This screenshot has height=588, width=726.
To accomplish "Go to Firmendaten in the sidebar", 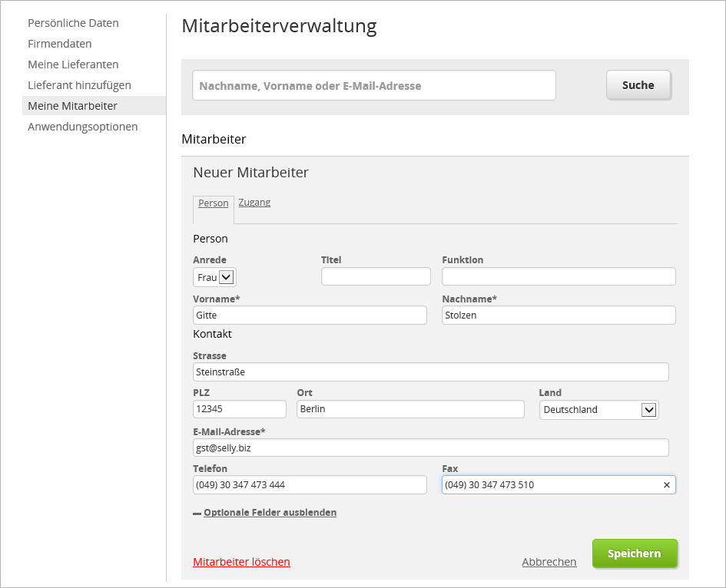I will pos(60,44).
